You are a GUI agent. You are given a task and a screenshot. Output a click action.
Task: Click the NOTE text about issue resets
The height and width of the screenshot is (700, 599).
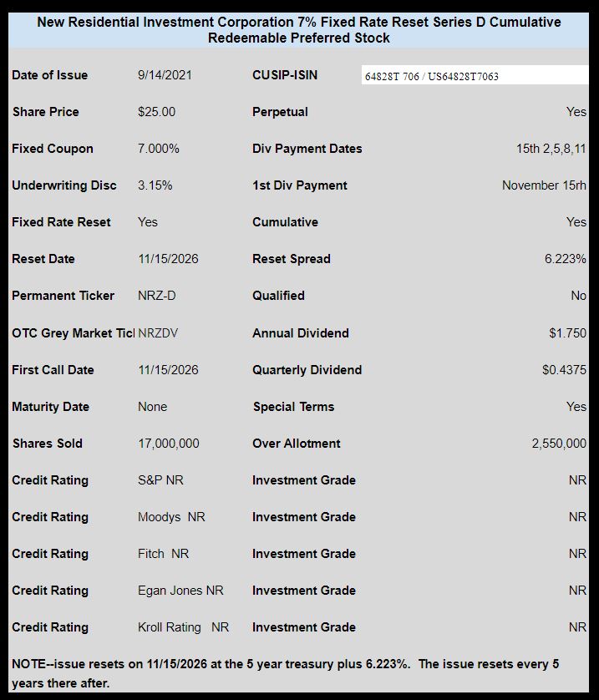pos(285,673)
